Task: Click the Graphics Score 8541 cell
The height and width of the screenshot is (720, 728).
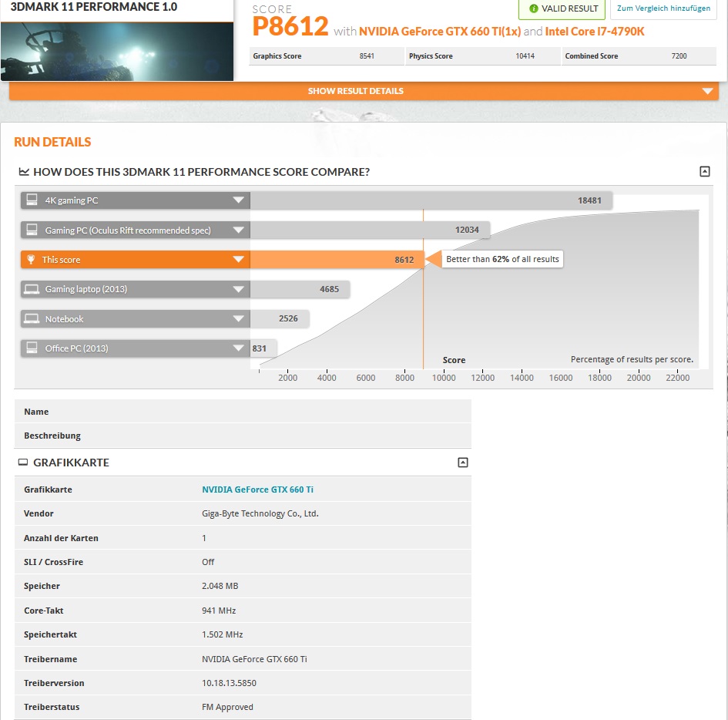Action: tap(327, 56)
